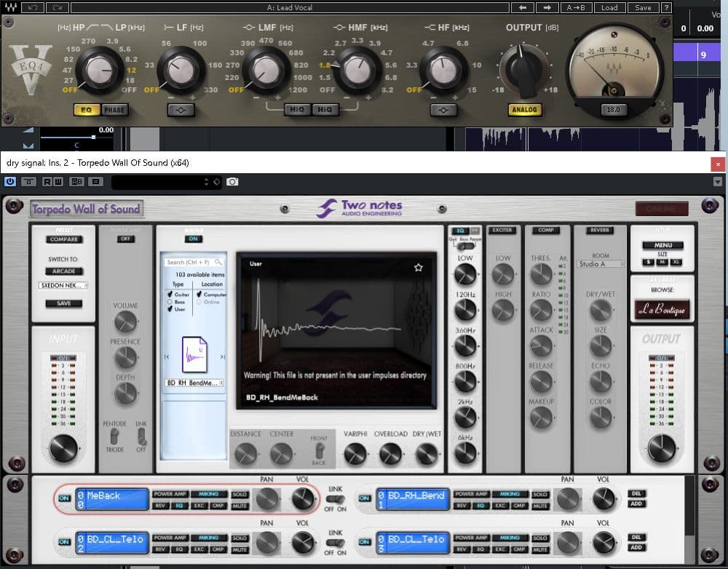Open the A: Lead Vocal preset bar
The width and height of the screenshot is (728, 569).
[x=290, y=7]
